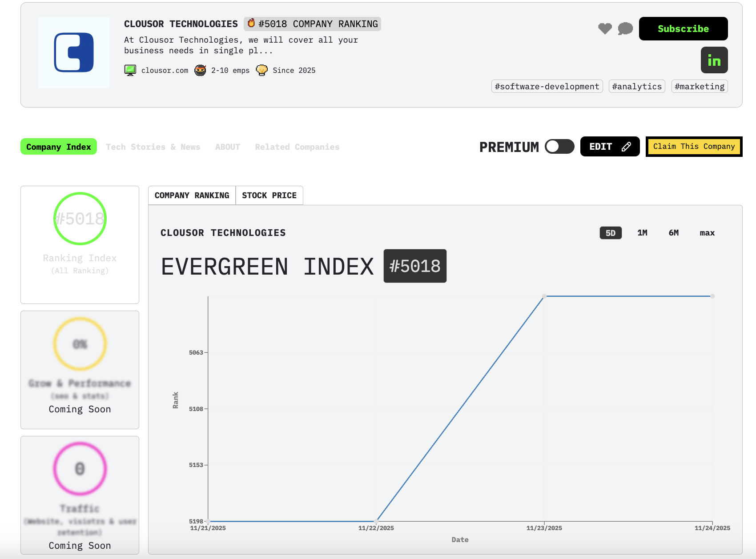Screen dimensions: 756x559
Task: Click the heart favorite icon
Action: [605, 28]
